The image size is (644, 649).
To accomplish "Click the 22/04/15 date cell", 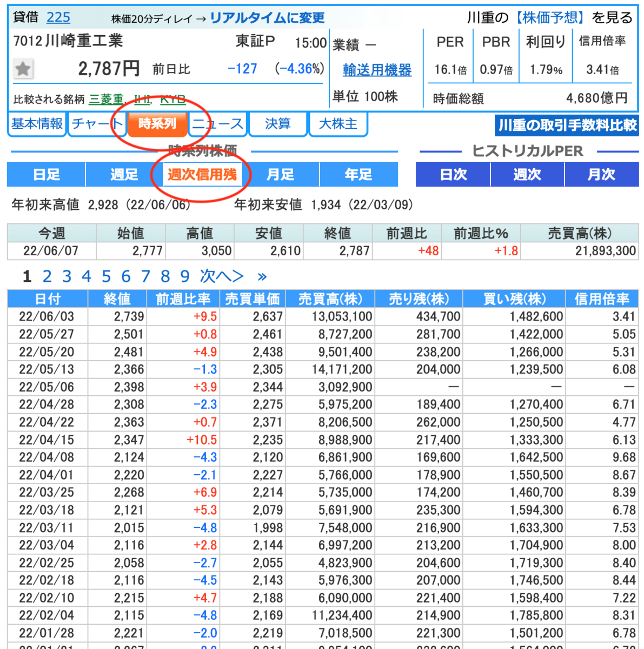I will 47,440.
